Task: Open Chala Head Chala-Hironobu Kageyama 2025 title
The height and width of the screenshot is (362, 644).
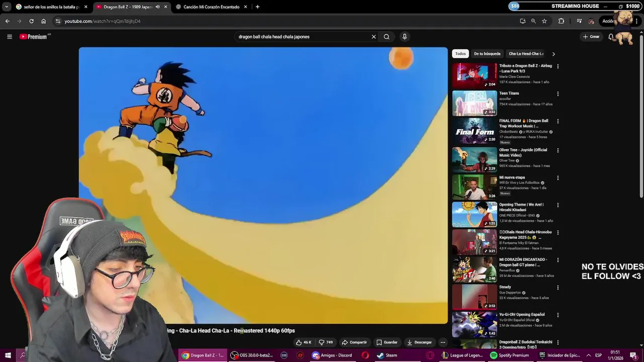Action: (x=525, y=235)
